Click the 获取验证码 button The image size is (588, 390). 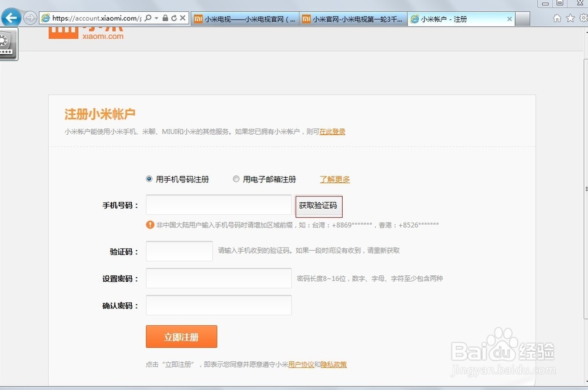tap(318, 206)
